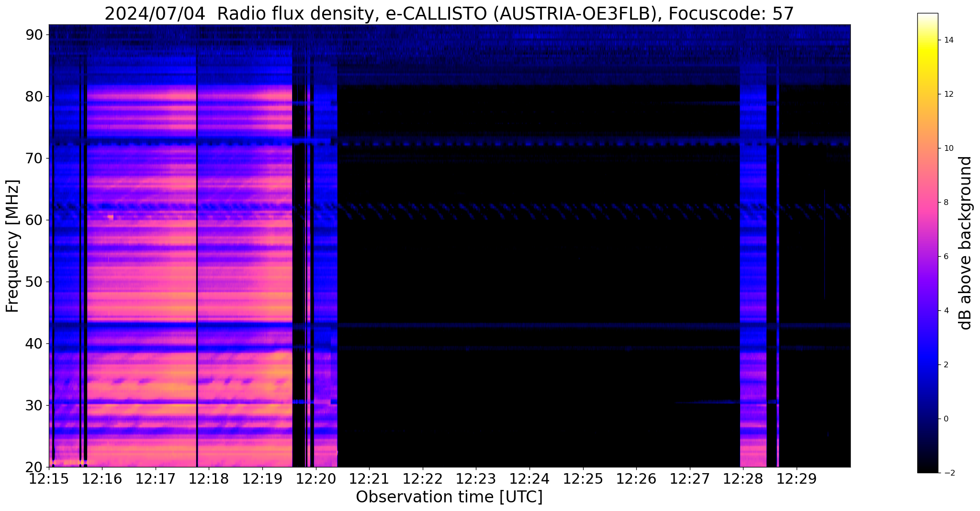Click the 12:25 time tick label
This screenshot has height=511, width=980.
pos(583,478)
